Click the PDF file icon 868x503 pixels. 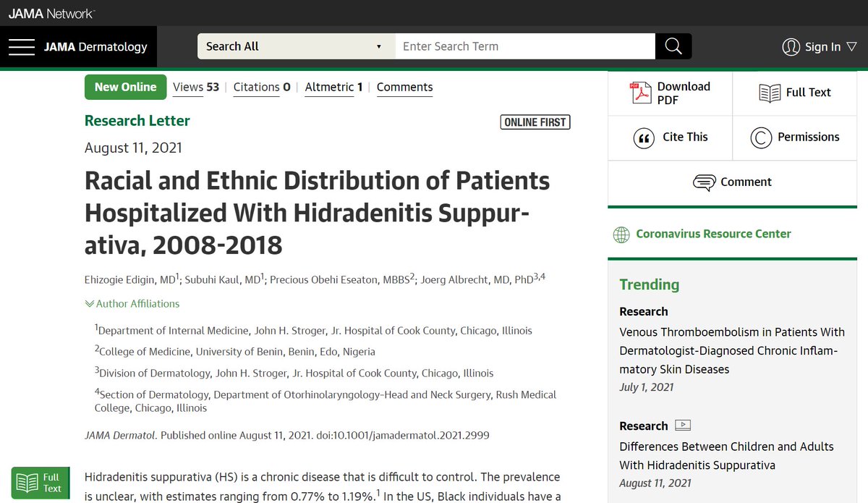[641, 93]
